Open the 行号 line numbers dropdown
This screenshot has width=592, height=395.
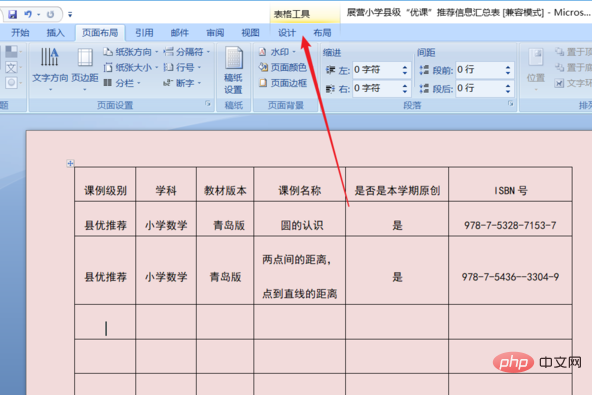[182, 68]
